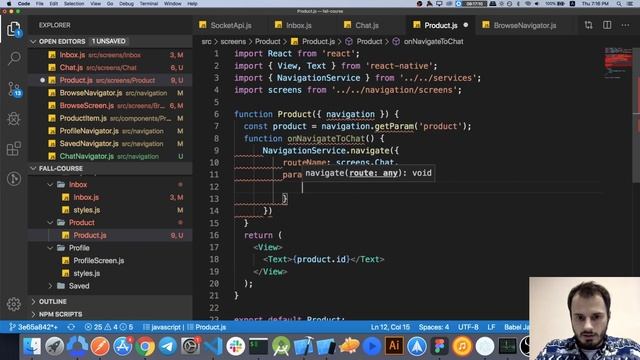640x360 pixels.
Task: Click the synchronize changes status icon
Action: (x=71, y=327)
